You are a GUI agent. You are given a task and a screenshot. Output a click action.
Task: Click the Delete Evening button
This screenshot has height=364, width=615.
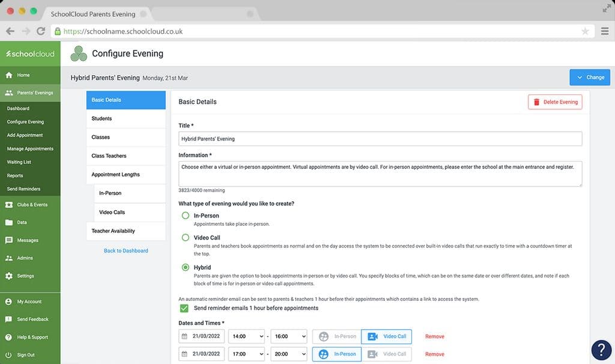click(556, 102)
